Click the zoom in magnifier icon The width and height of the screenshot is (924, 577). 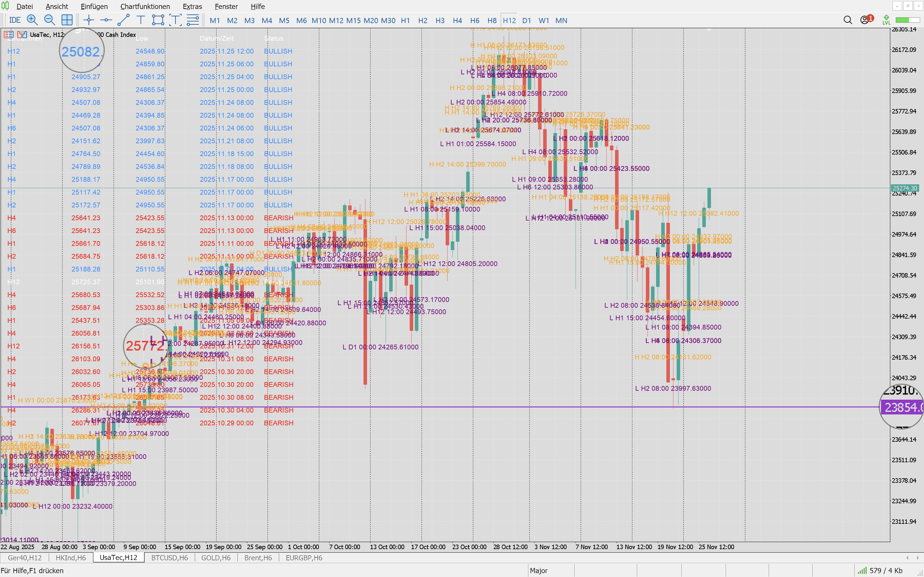tap(32, 20)
